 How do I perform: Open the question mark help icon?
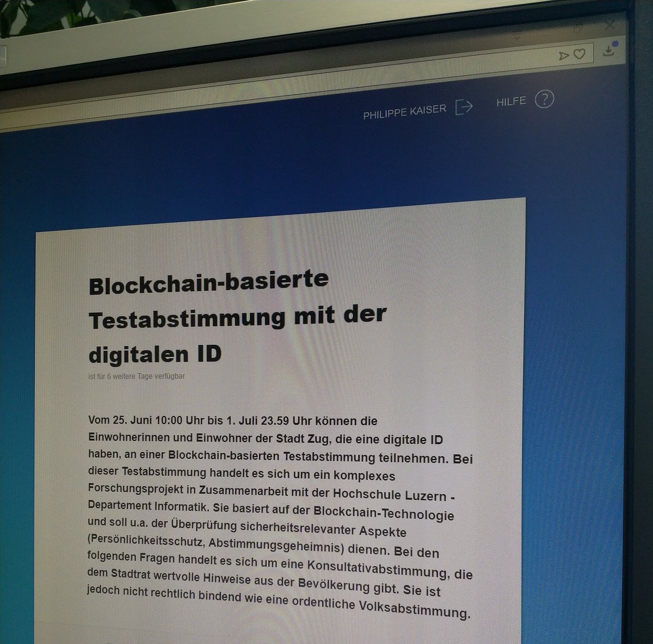click(x=544, y=100)
